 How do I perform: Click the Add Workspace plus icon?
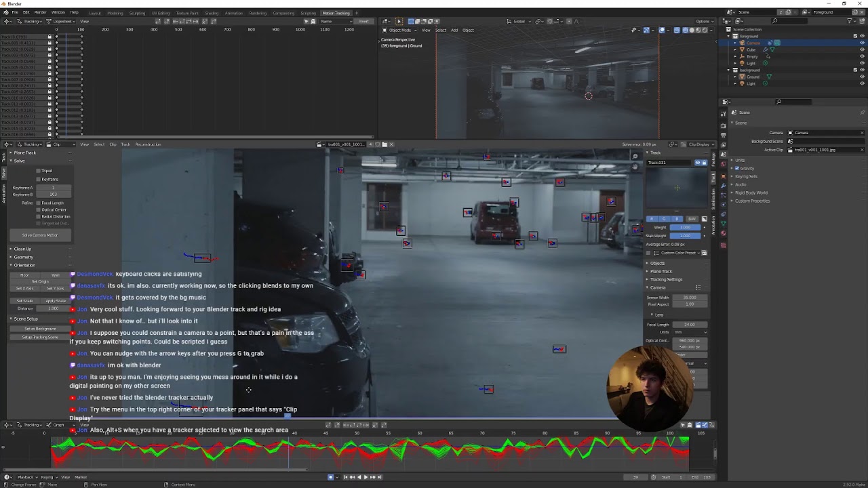tap(357, 13)
